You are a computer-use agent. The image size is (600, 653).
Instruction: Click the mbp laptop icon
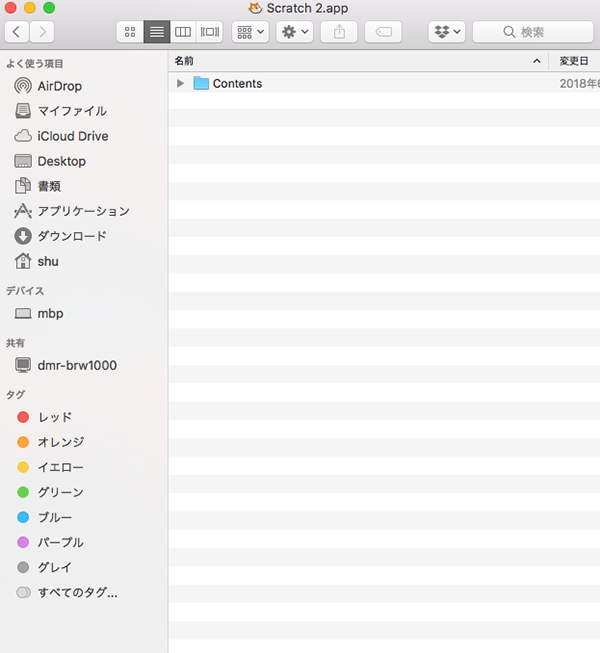[23, 314]
